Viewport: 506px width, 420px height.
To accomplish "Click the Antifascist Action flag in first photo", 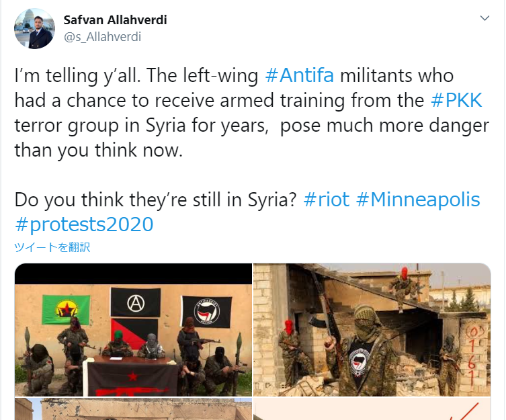I will pyautogui.click(x=207, y=312).
